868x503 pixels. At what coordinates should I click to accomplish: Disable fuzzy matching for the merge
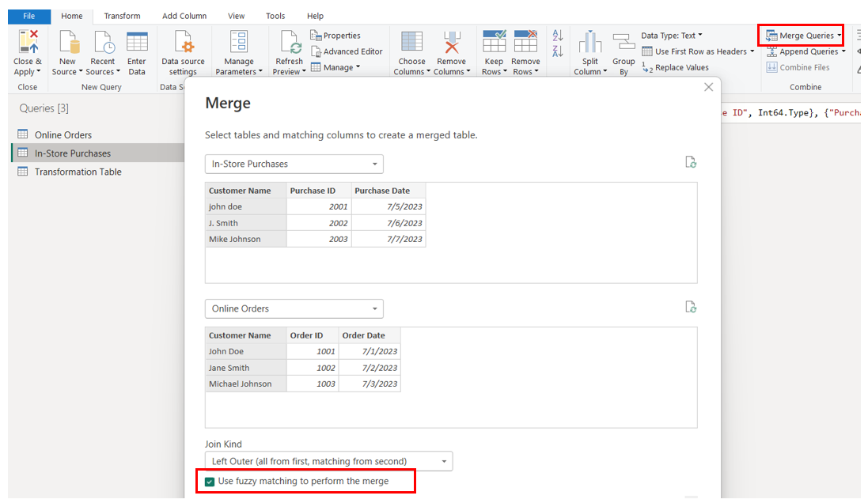(x=210, y=481)
